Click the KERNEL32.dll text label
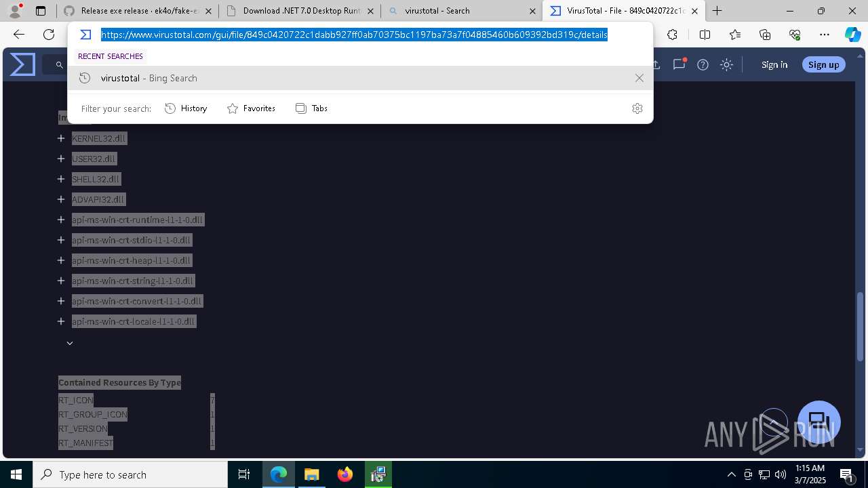The height and width of the screenshot is (488, 868). [x=99, y=138]
